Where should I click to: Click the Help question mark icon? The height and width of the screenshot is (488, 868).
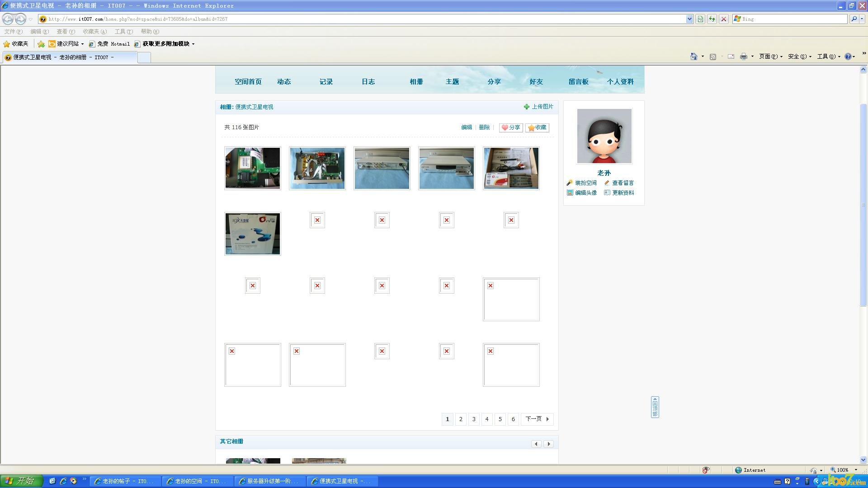848,56
